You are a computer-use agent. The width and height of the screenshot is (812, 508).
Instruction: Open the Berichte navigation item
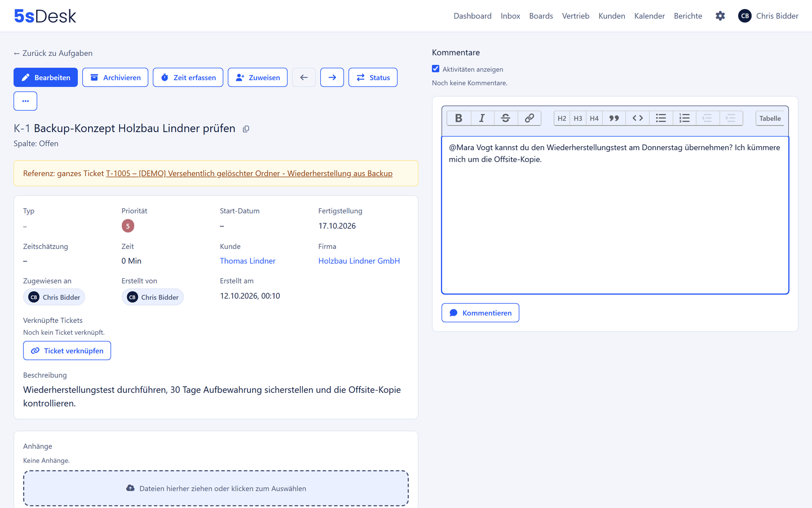click(x=688, y=16)
